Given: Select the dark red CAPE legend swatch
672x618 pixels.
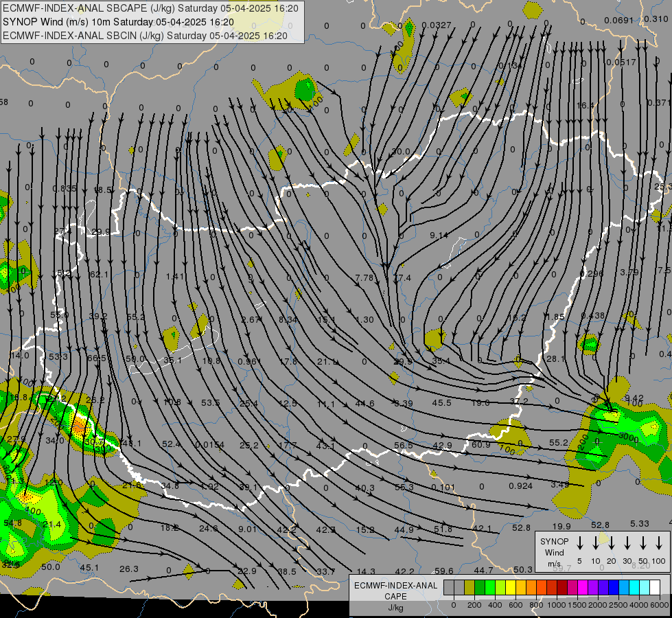Looking at the screenshot, I should (562, 587).
